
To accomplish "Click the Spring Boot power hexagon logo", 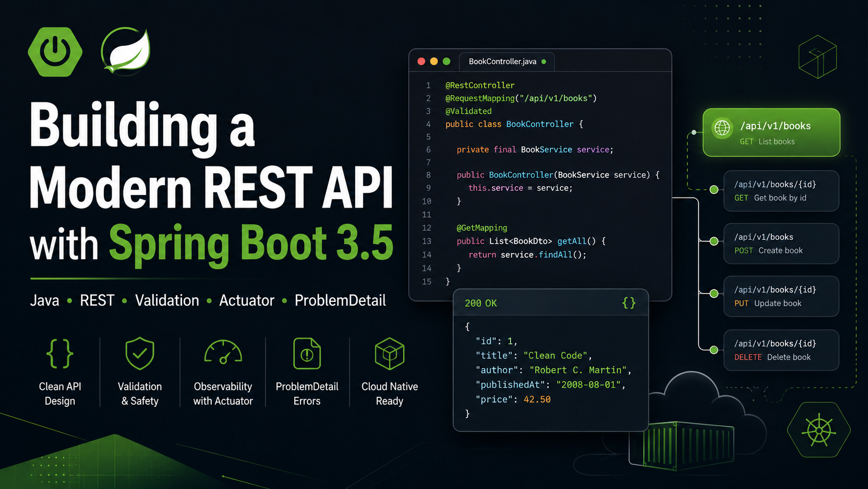I will pyautogui.click(x=55, y=52).
